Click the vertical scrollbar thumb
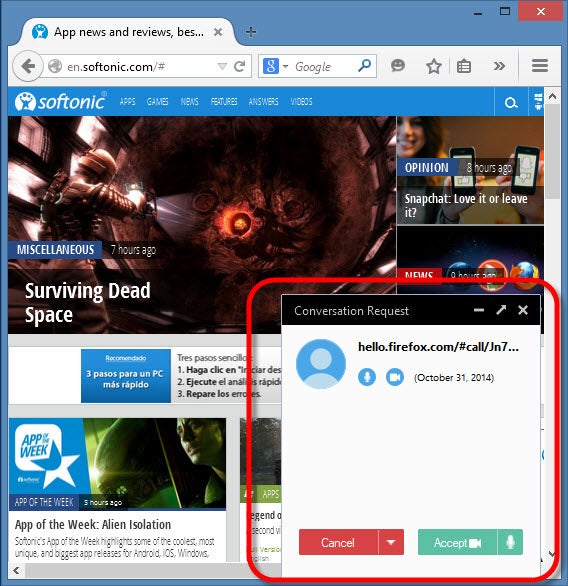The height and width of the screenshot is (586, 568). (552, 151)
